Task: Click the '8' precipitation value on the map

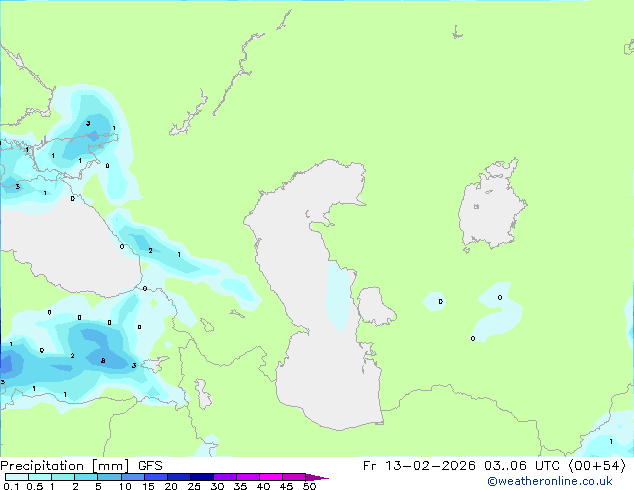Action: (103, 361)
